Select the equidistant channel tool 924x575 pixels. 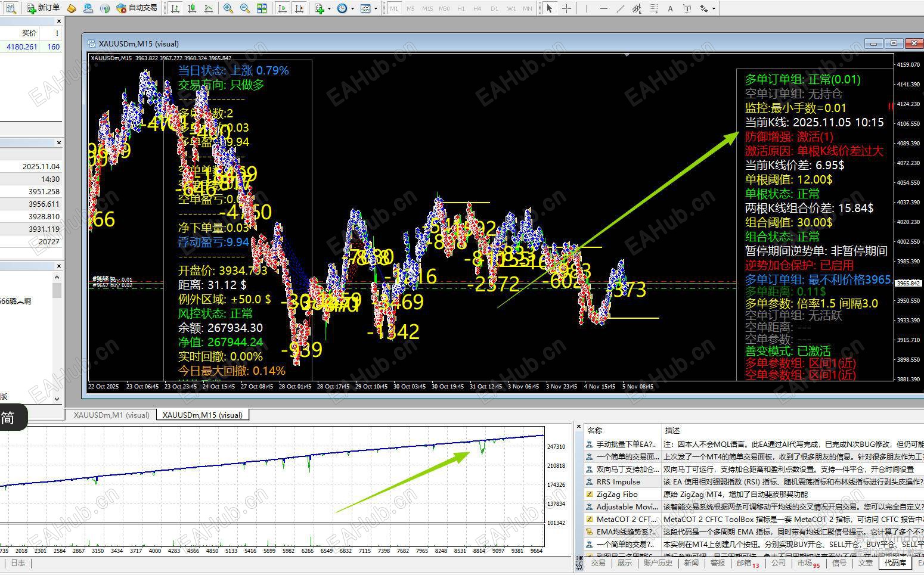(x=637, y=8)
